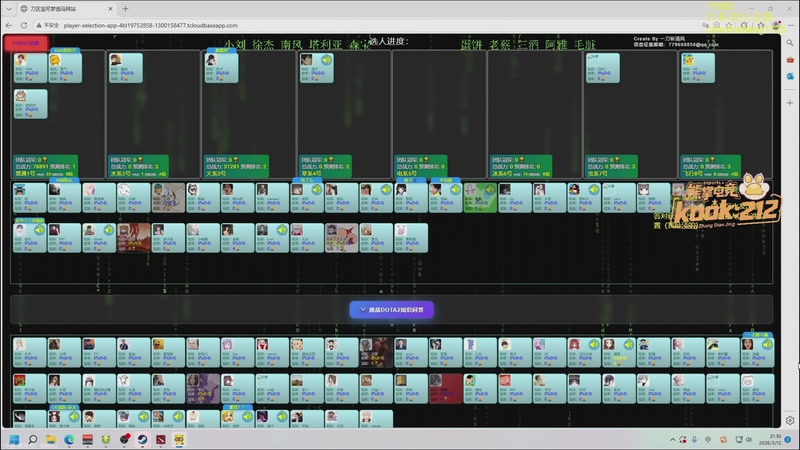
Task: Select the player card with the pink bird picture
Action: 341,238
